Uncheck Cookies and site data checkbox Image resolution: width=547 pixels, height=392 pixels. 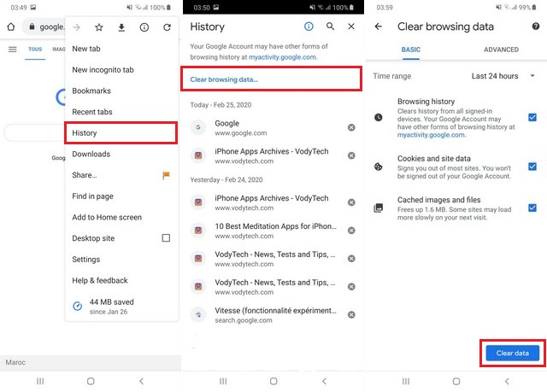(532, 167)
